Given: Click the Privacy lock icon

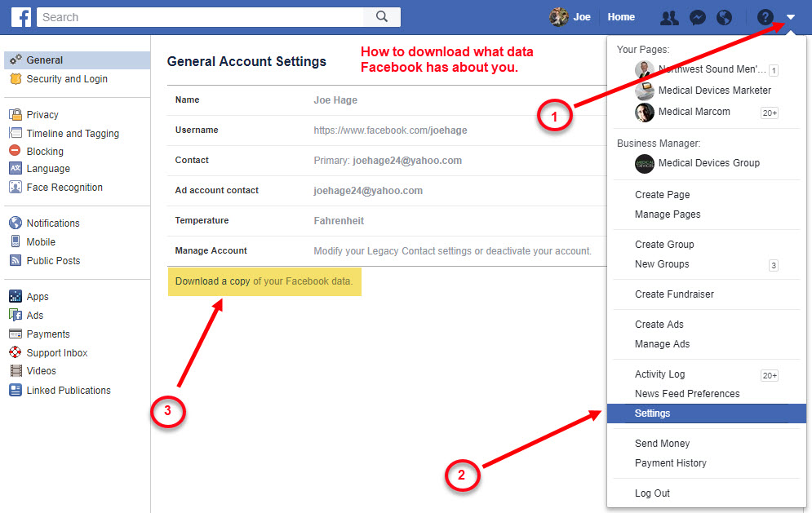Looking at the screenshot, I should 16,114.
